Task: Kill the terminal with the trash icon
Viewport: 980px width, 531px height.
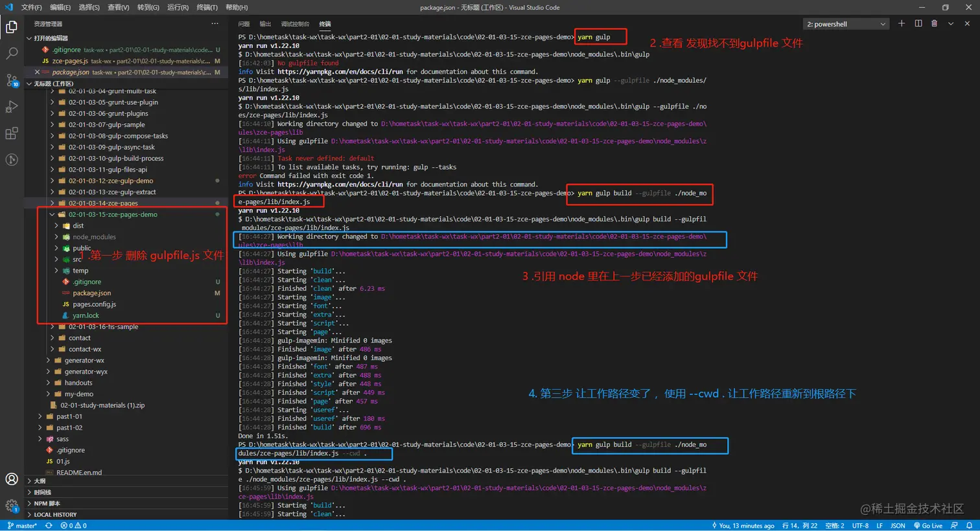Action: coord(935,24)
